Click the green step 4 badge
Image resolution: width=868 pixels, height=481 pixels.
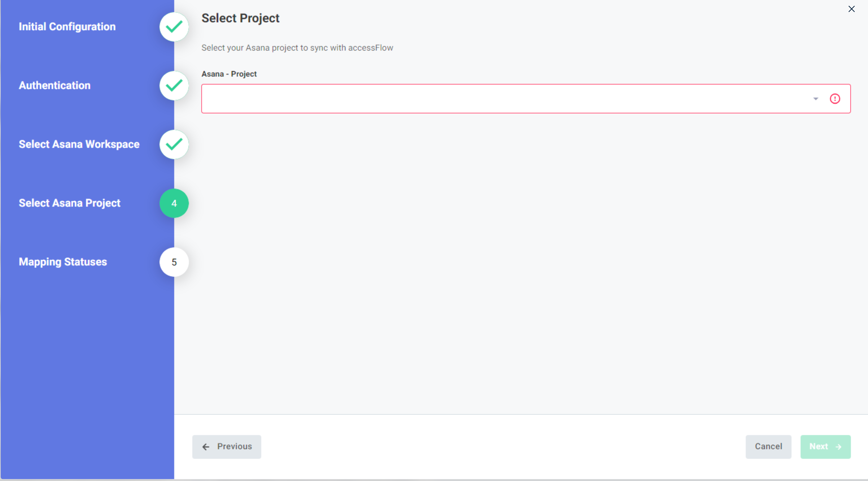(x=174, y=203)
